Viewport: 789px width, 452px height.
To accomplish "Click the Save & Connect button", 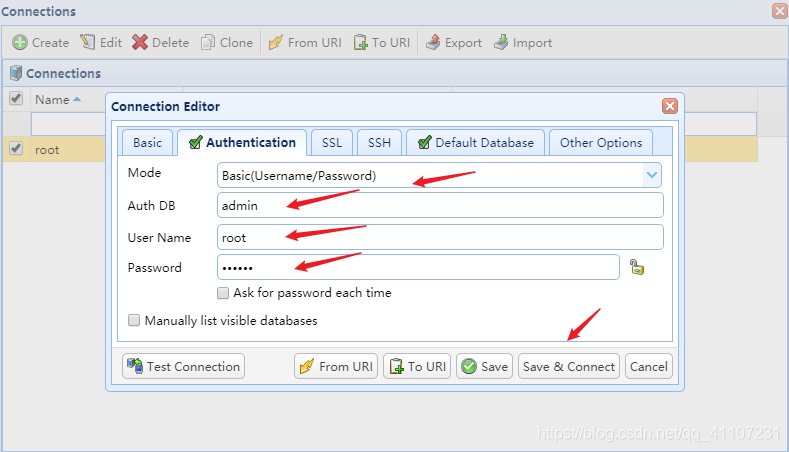I will 569,366.
